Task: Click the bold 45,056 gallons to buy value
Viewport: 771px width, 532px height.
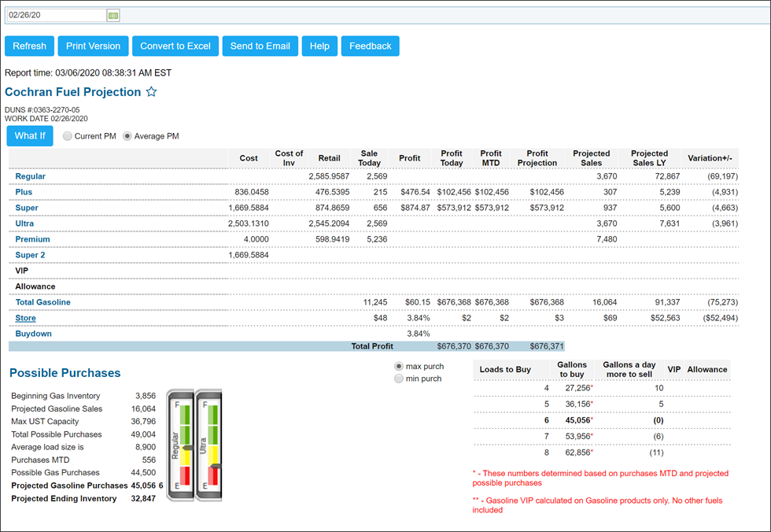Action: pos(577,420)
